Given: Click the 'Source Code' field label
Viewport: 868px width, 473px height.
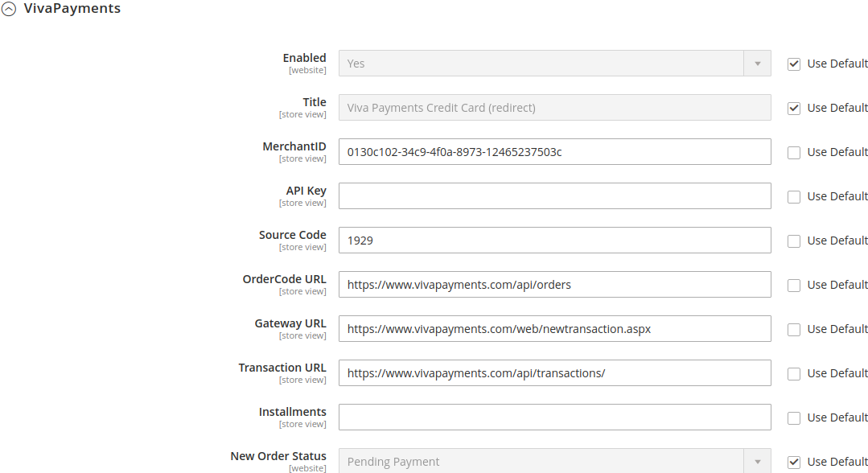Looking at the screenshot, I should [292, 235].
